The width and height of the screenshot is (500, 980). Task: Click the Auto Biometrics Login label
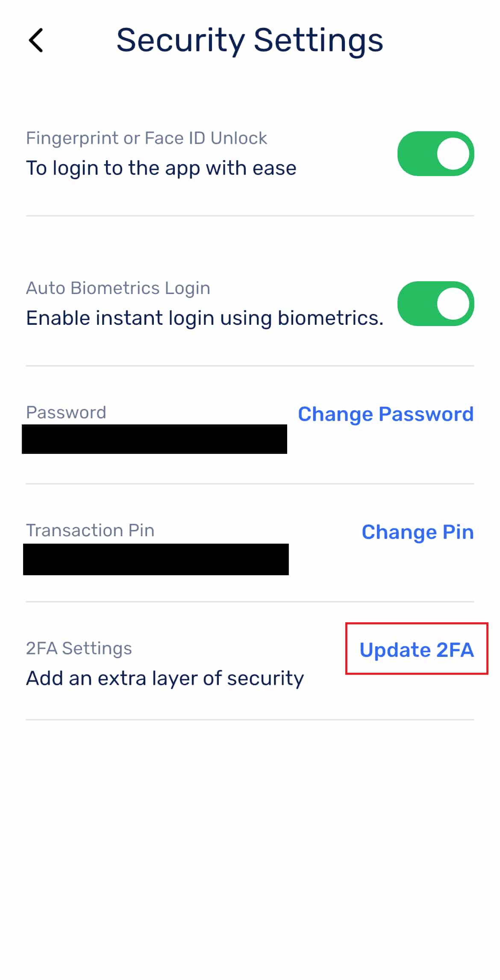pos(118,288)
